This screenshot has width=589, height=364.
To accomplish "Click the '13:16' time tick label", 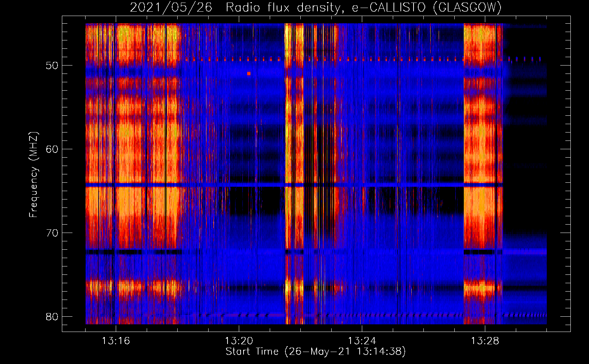I will pos(116,341).
